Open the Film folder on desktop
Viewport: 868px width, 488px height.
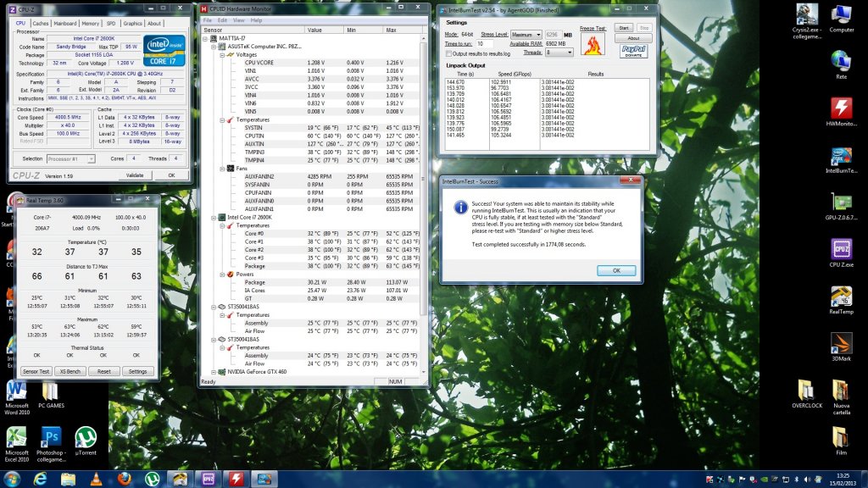(x=841, y=441)
